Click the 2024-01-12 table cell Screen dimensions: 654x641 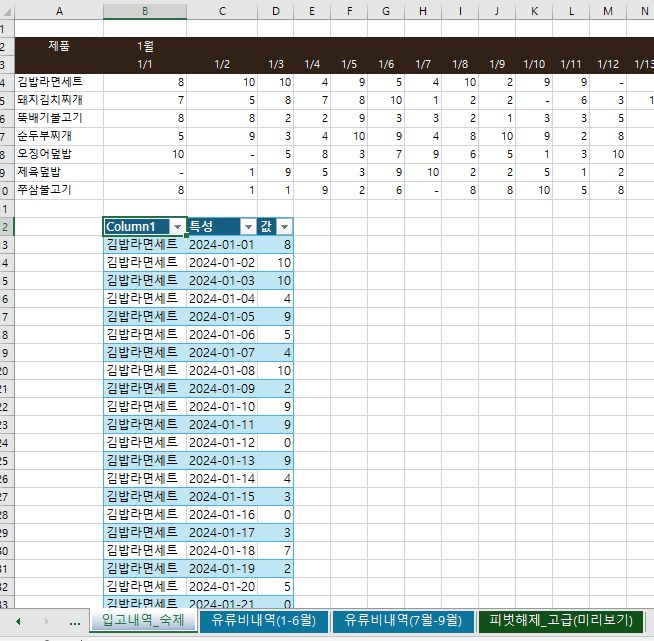[x=222, y=443]
